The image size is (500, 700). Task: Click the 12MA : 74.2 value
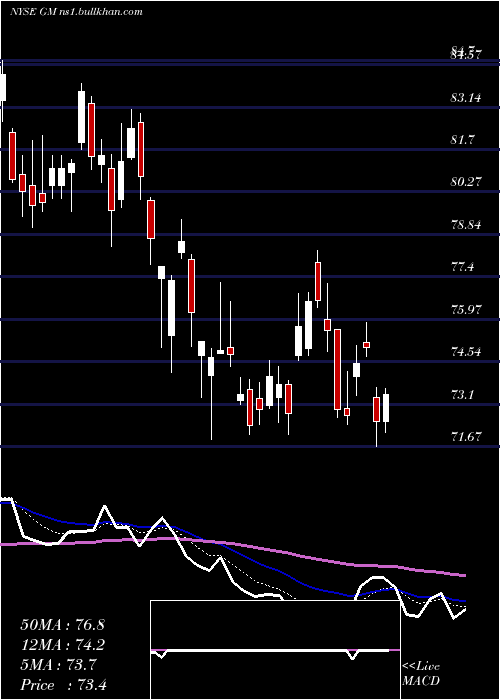62,645
